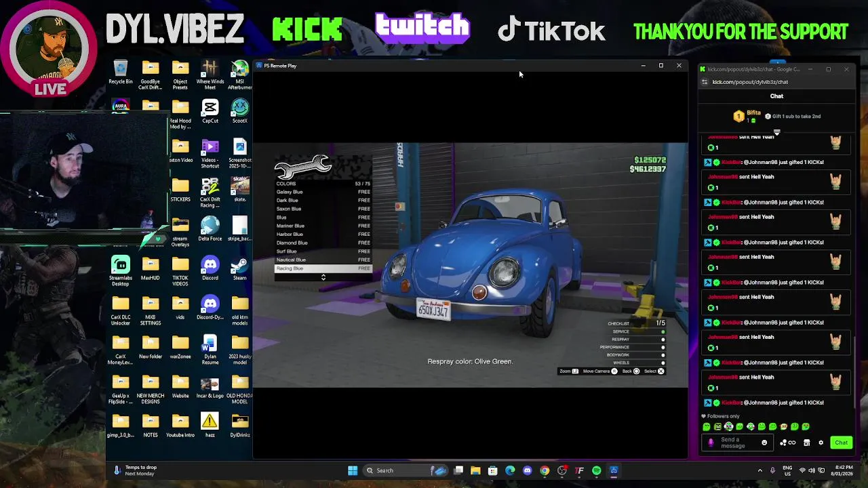Viewport: 868px width, 488px height.
Task: Select Galaxy Blue respray color
Action: click(323, 192)
